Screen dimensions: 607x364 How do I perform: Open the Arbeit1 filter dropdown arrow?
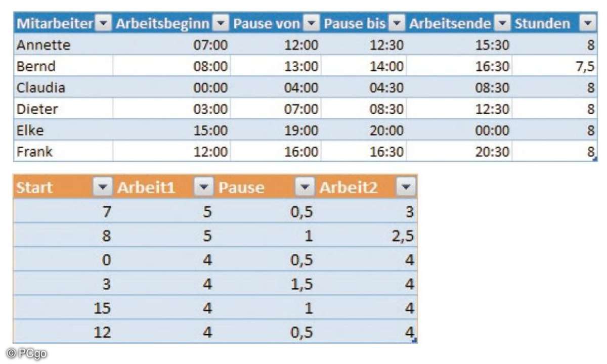click(204, 188)
